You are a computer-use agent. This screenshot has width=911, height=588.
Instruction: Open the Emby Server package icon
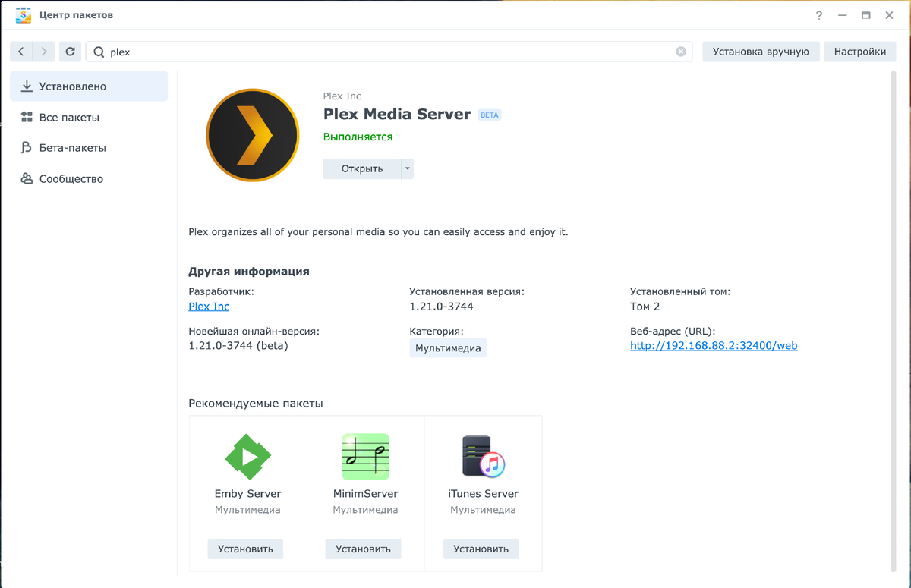pos(247,455)
